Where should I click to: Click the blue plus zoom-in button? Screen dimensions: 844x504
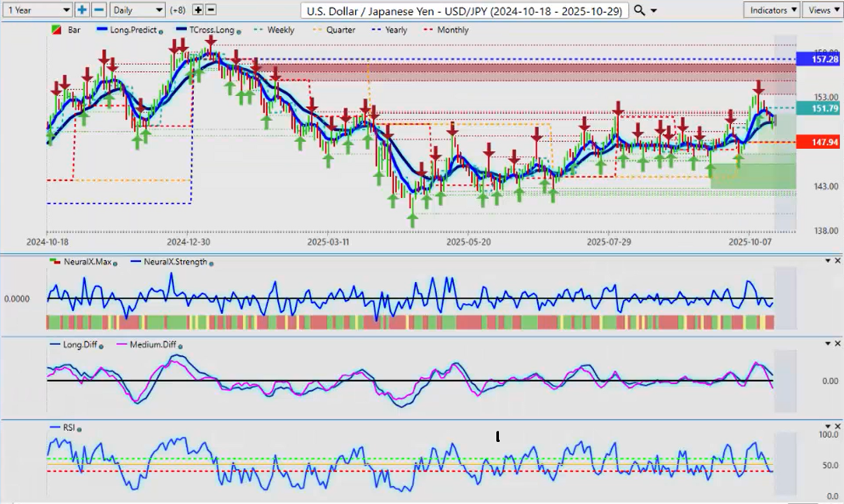[82, 9]
